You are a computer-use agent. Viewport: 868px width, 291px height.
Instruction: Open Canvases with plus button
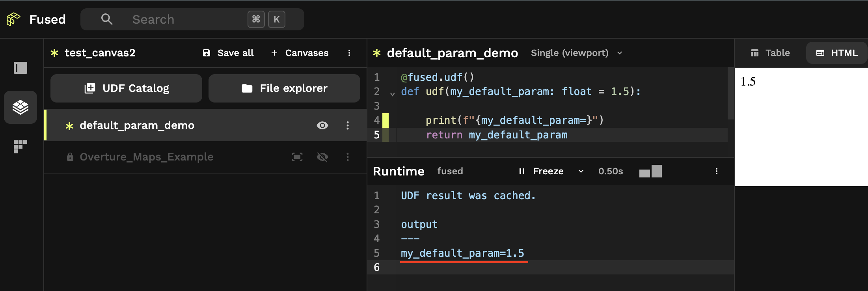(300, 53)
